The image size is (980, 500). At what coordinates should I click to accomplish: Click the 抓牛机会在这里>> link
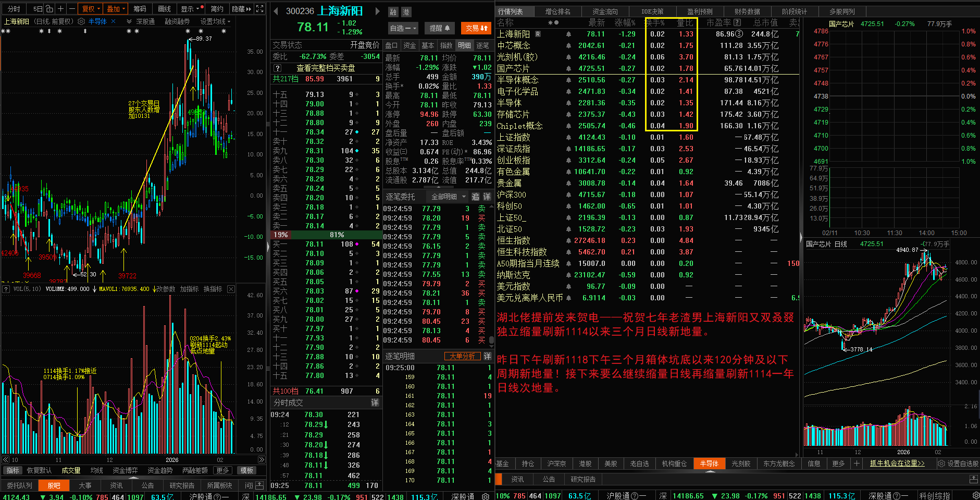click(897, 464)
